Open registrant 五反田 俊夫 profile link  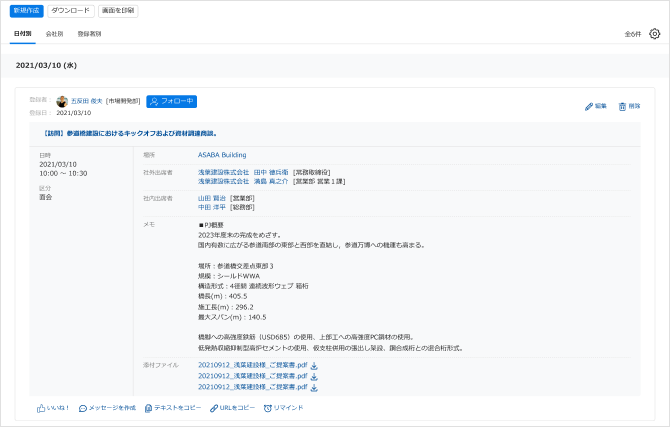tap(86, 101)
